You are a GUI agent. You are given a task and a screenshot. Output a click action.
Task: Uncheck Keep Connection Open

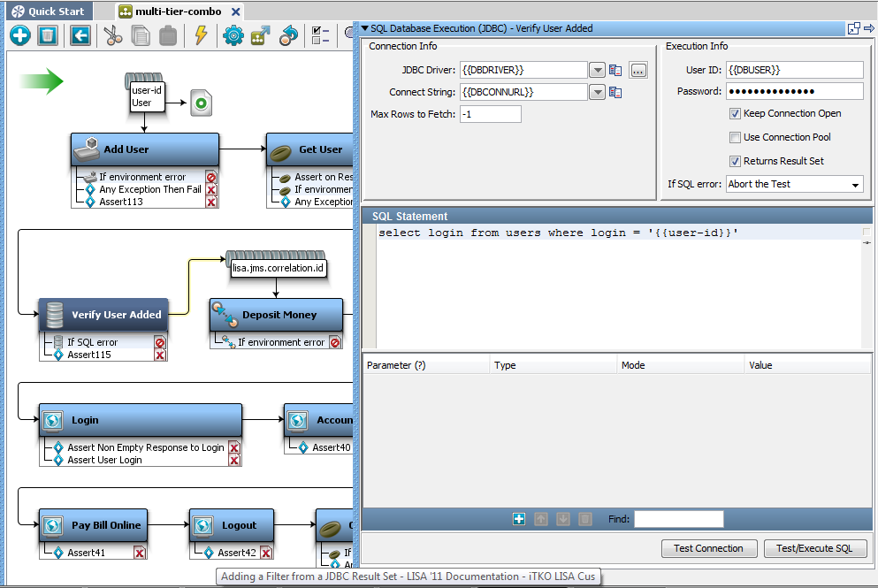(735, 114)
